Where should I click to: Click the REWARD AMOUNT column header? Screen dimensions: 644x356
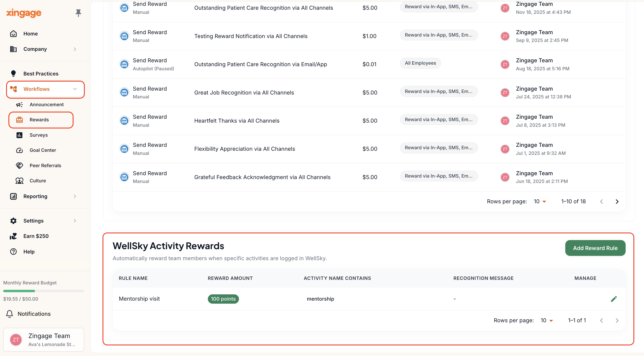(x=230, y=279)
